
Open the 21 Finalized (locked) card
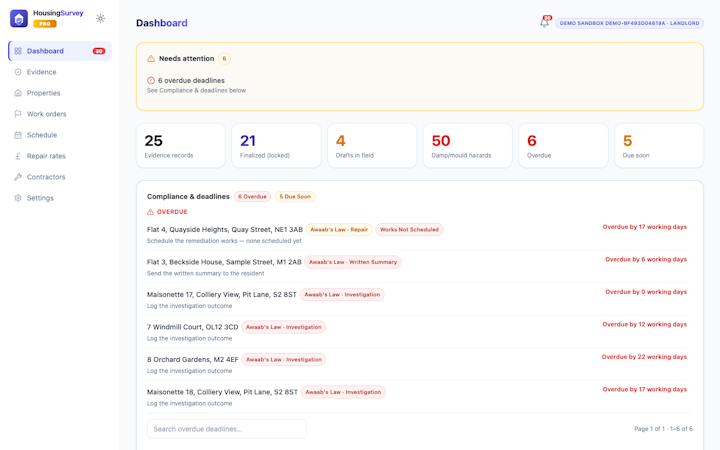[276, 146]
